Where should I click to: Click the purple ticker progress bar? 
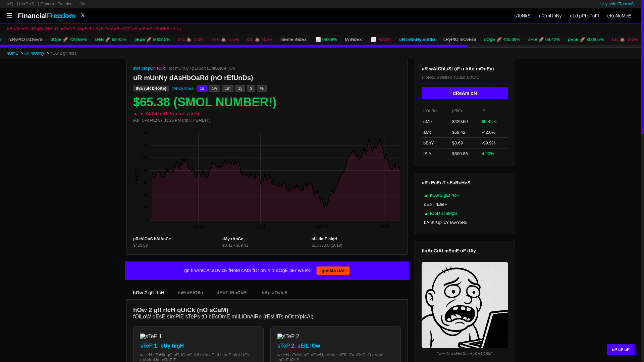233,46
